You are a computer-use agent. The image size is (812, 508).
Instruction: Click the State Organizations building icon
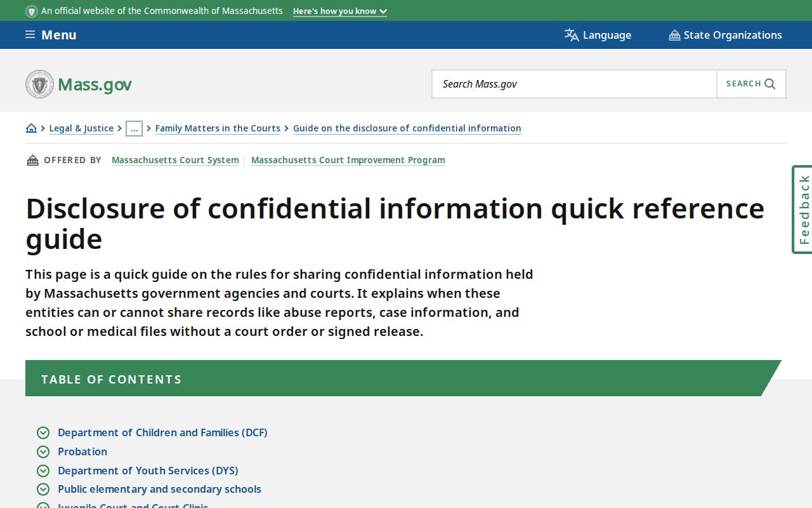pyautogui.click(x=674, y=35)
